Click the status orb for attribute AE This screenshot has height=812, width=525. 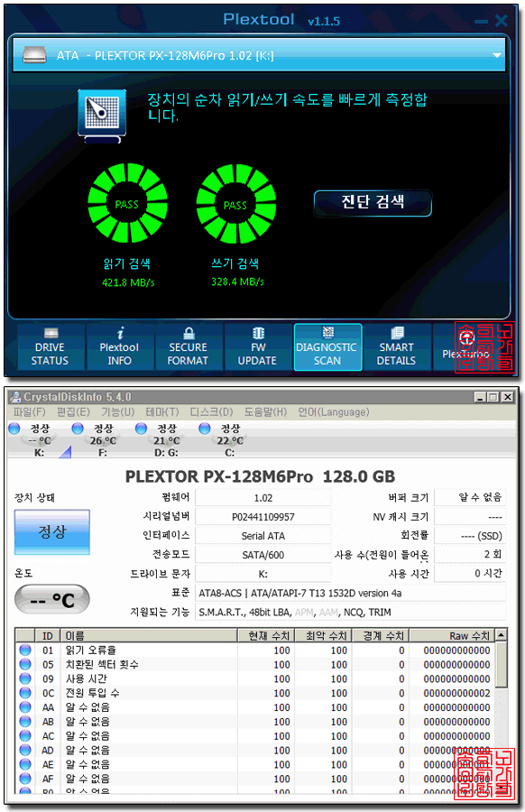click(25, 764)
